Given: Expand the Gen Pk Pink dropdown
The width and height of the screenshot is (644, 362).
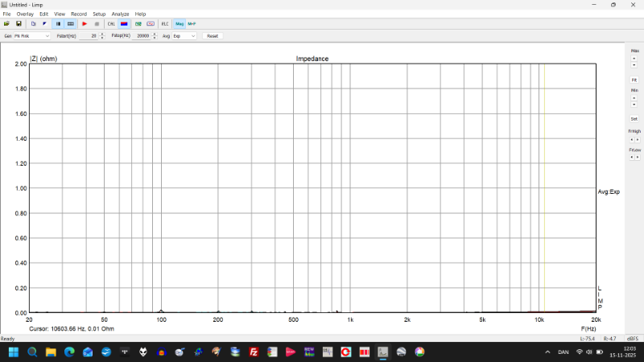Looking at the screenshot, I should [47, 36].
